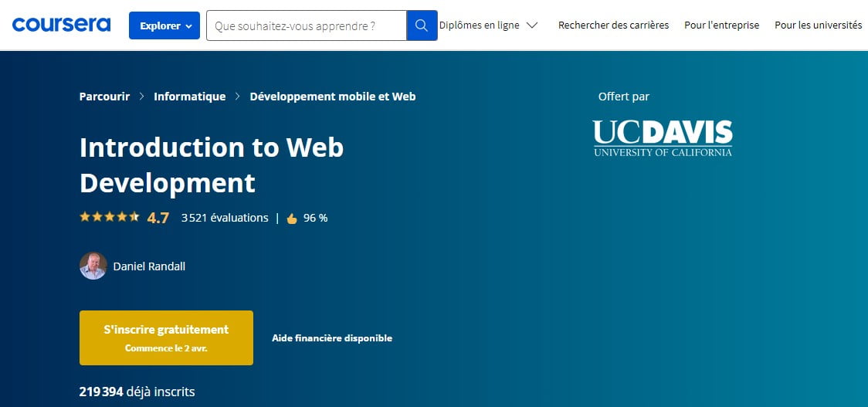Click the UC Davis logo
The height and width of the screenshot is (407, 868).
662,138
